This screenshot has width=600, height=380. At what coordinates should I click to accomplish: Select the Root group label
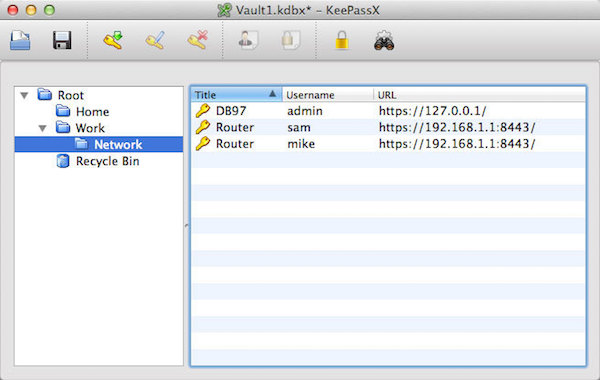tap(71, 95)
